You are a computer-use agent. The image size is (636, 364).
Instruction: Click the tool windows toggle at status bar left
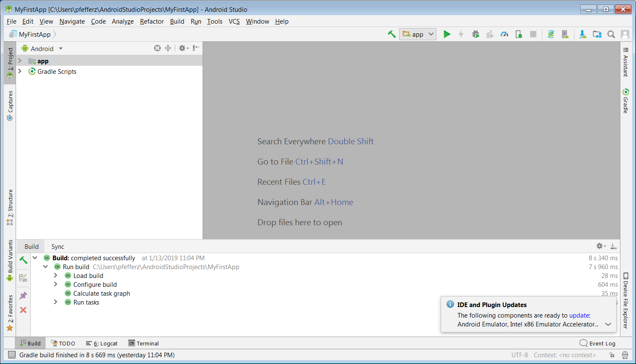[12, 355]
